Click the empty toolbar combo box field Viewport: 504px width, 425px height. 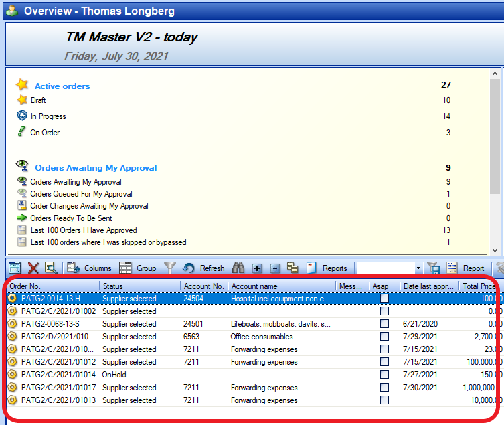click(x=386, y=268)
